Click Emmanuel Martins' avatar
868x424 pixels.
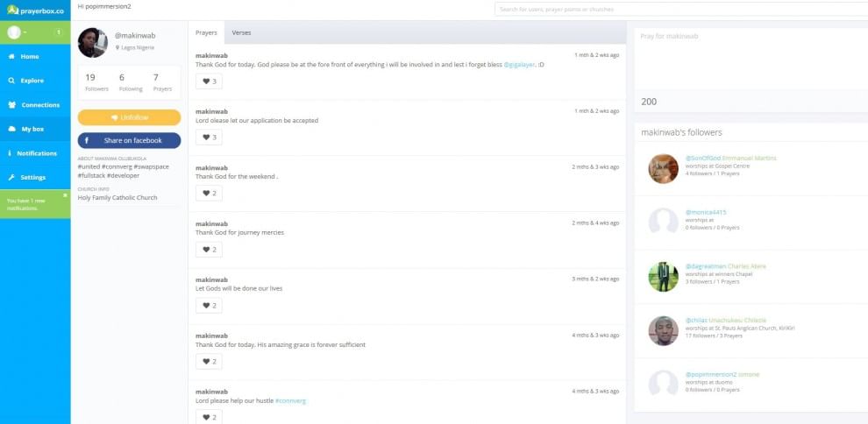tap(663, 168)
